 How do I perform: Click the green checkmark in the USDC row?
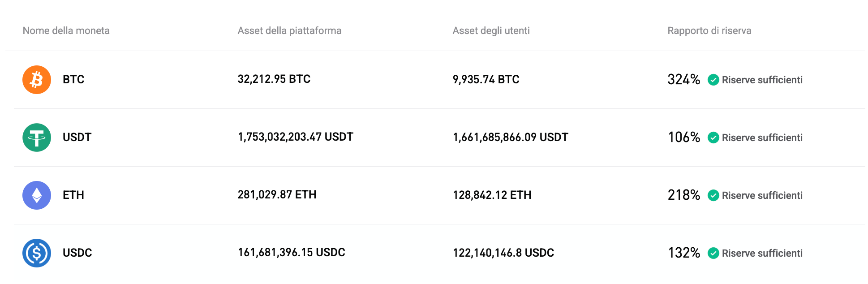point(713,253)
